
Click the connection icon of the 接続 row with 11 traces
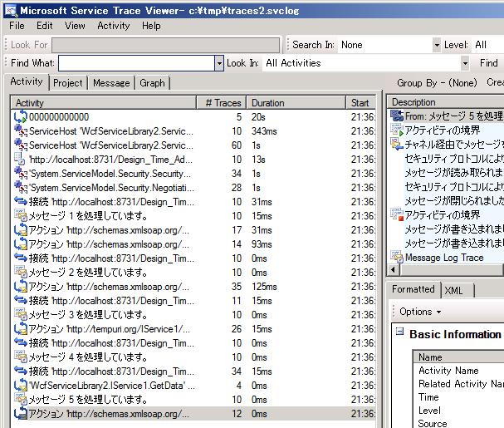(21, 300)
